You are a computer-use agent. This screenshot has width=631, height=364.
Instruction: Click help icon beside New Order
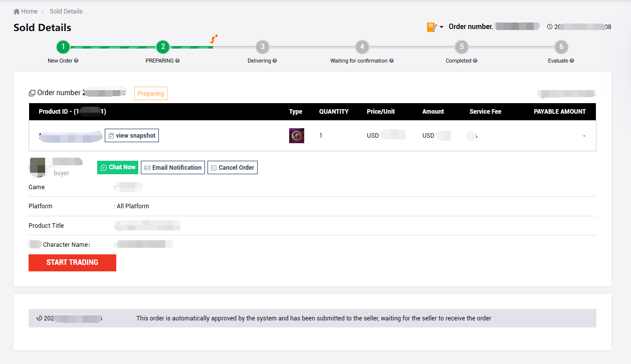pos(76,61)
